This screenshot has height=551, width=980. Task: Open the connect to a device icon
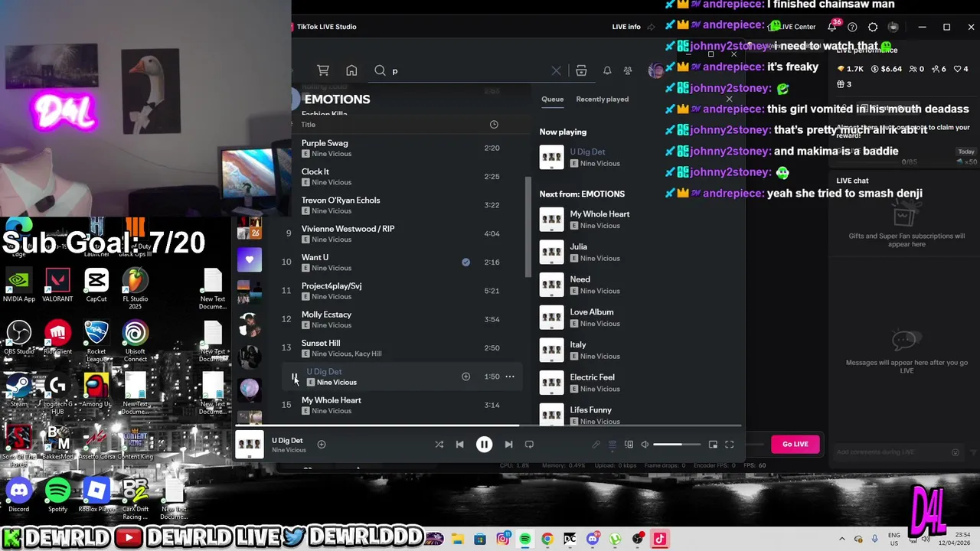point(629,444)
